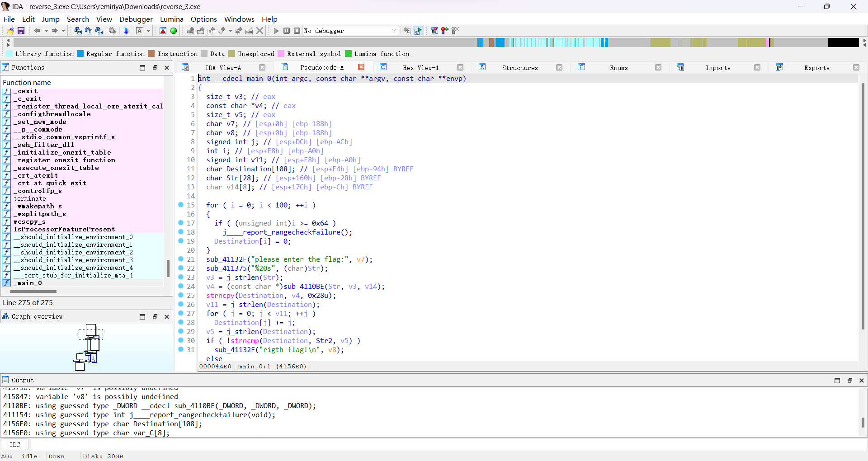Toggle breakpoint dot on line 21
The height and width of the screenshot is (461, 868).
pyautogui.click(x=181, y=259)
